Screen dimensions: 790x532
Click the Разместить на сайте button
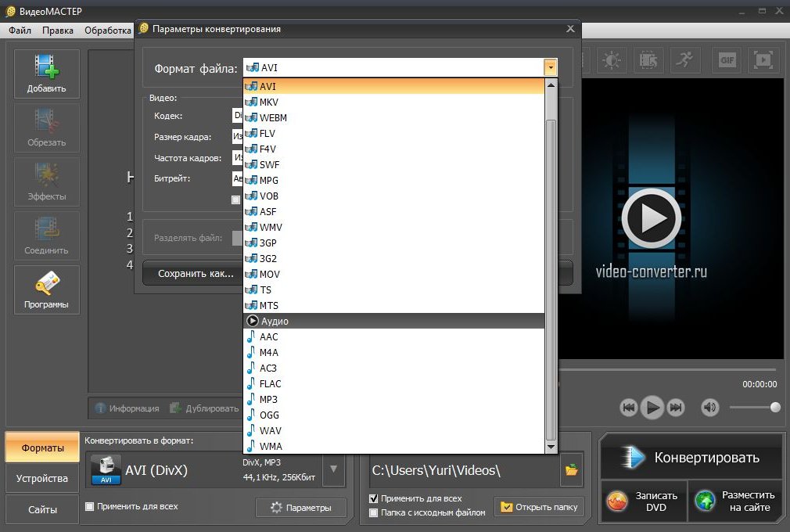735,501
